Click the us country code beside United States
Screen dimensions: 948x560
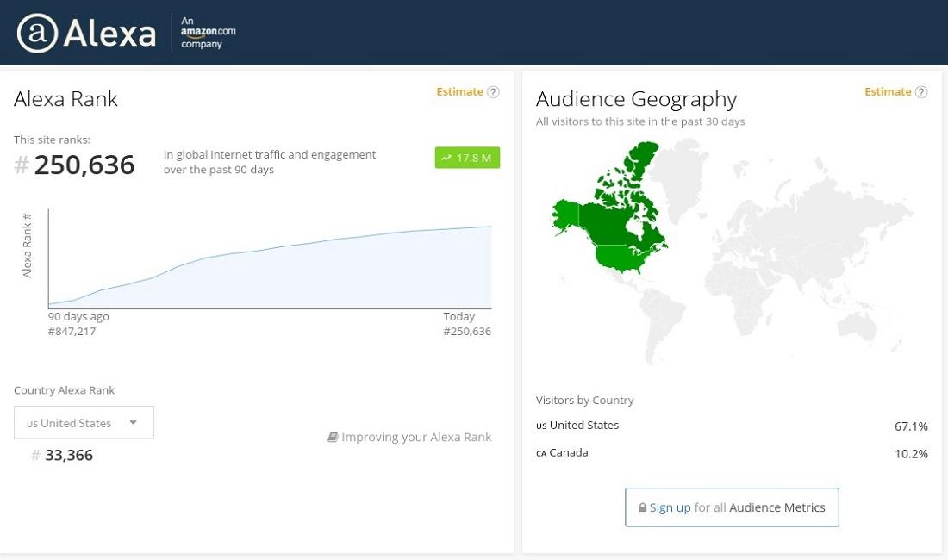542,426
